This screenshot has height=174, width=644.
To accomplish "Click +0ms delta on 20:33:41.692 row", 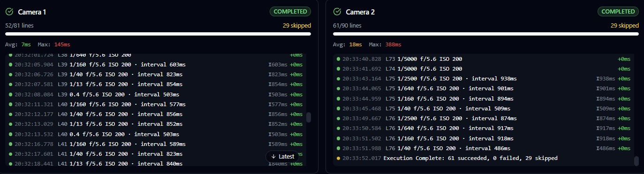I will pyautogui.click(x=624, y=69).
